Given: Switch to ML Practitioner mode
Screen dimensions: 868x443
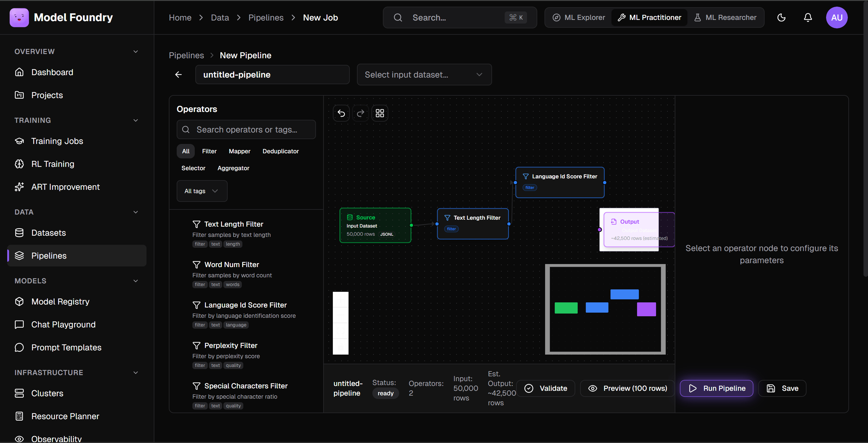Looking at the screenshot, I should click(x=649, y=18).
